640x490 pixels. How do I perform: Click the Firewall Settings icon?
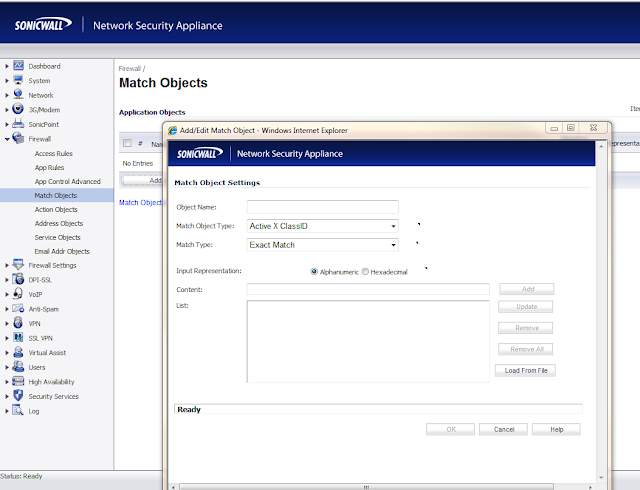(18, 265)
